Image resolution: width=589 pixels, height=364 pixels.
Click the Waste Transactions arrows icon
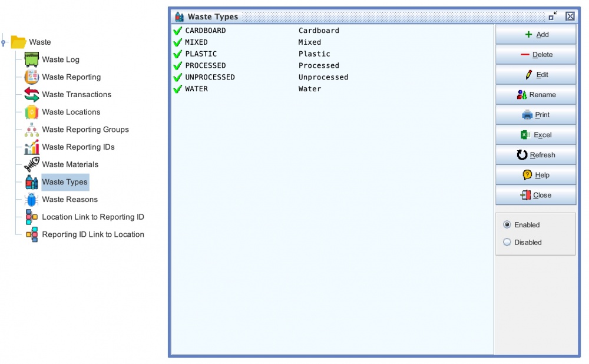[x=31, y=94]
